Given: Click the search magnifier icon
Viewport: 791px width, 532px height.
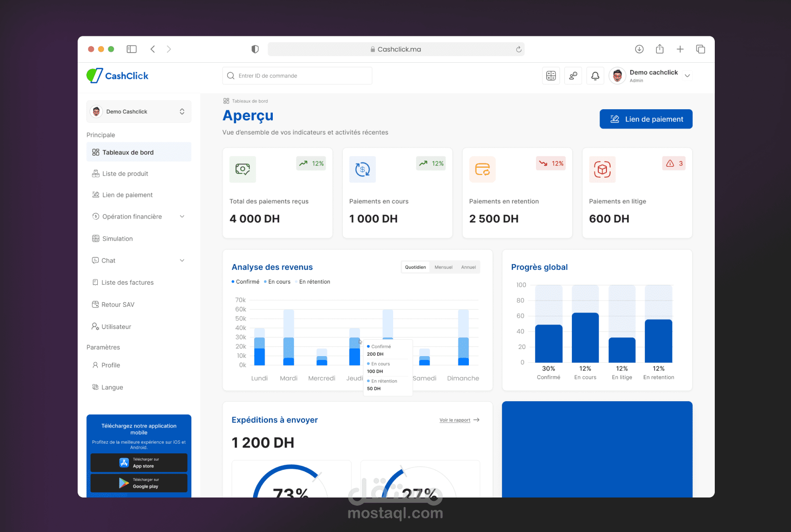Looking at the screenshot, I should pyautogui.click(x=231, y=76).
